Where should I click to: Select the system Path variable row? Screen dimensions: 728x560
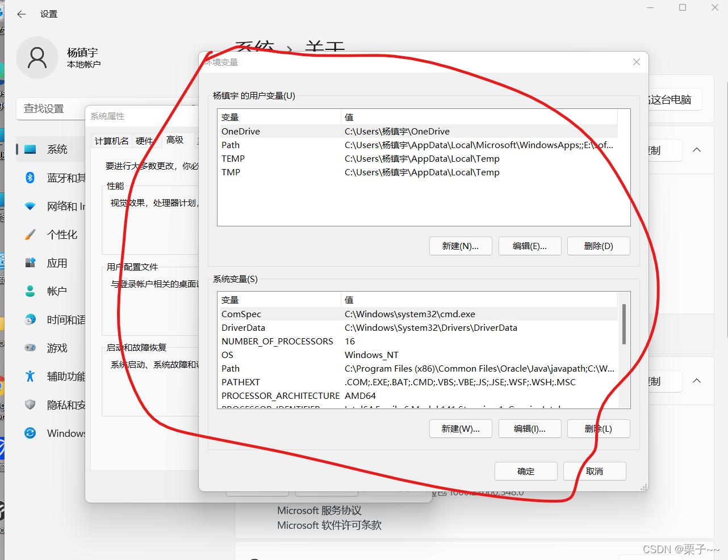(417, 369)
